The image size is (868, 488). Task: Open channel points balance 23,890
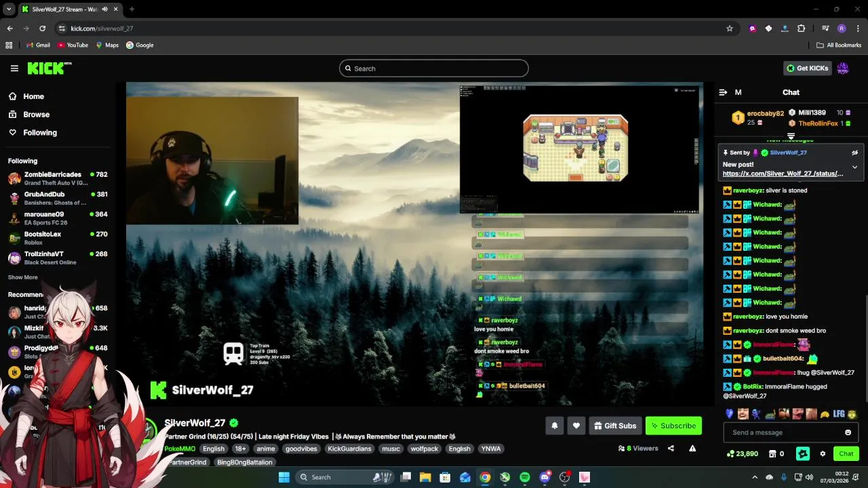coord(743,453)
